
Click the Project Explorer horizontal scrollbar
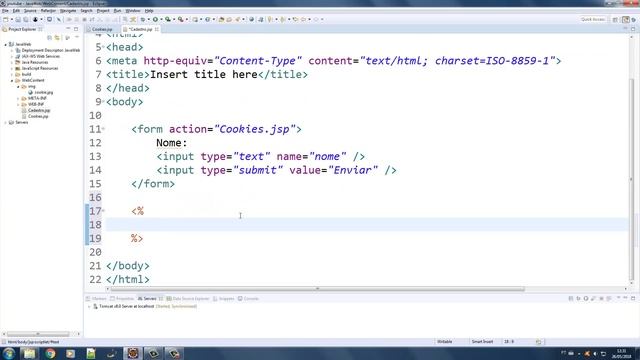(x=38, y=334)
